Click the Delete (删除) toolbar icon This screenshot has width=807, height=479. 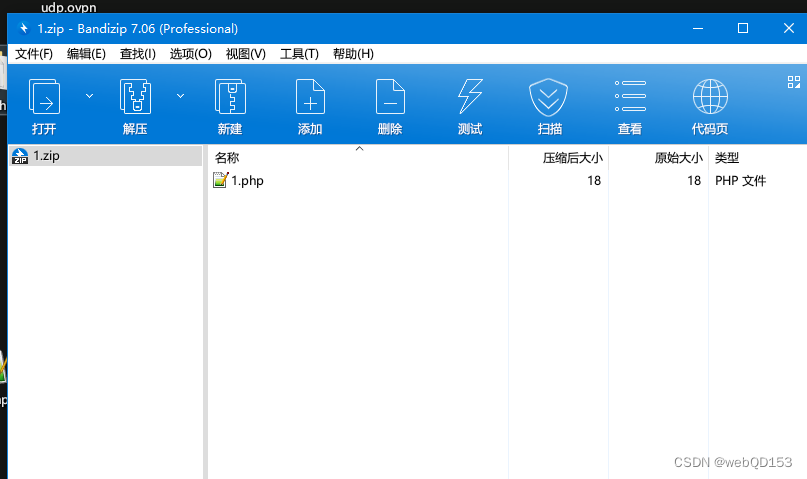390,97
